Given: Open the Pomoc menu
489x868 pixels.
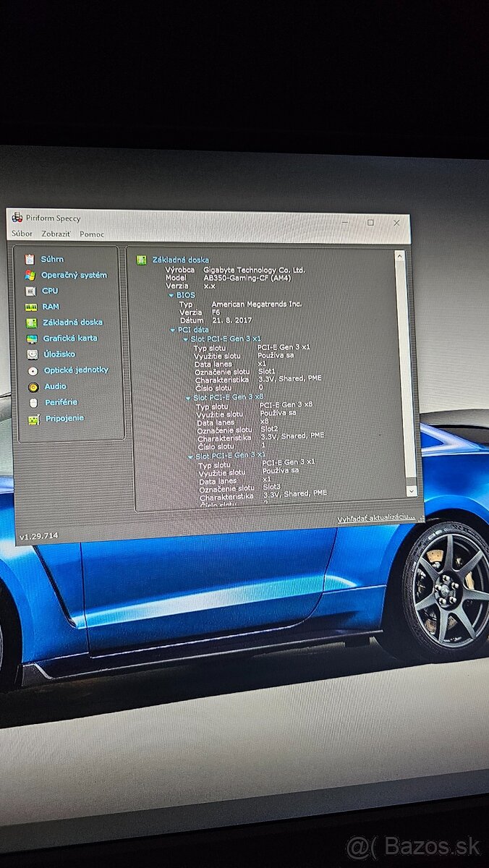Looking at the screenshot, I should point(92,234).
